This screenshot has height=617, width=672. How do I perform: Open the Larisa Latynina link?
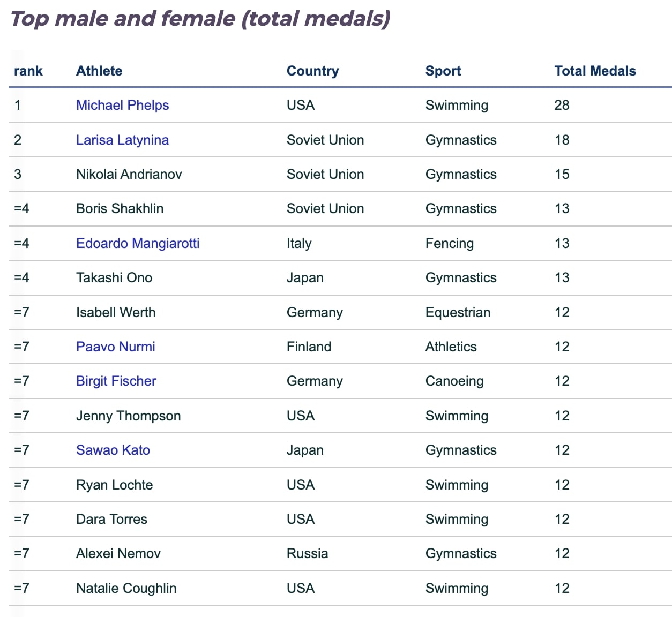pyautogui.click(x=122, y=140)
